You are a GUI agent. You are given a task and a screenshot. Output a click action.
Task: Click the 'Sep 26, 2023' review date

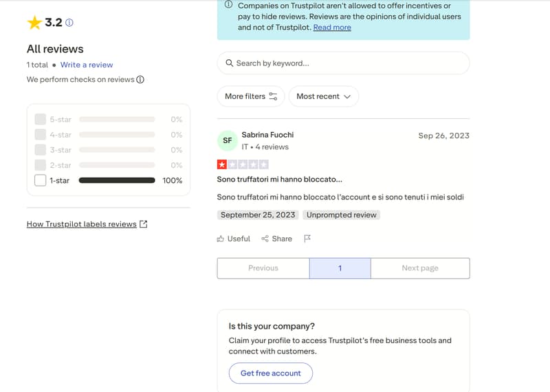coord(443,135)
